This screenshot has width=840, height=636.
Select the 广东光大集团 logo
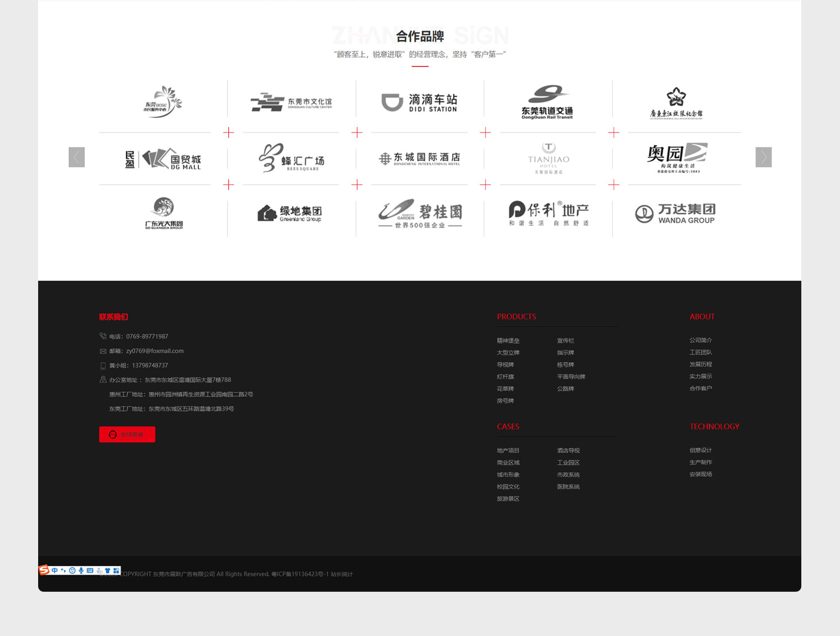tap(164, 213)
